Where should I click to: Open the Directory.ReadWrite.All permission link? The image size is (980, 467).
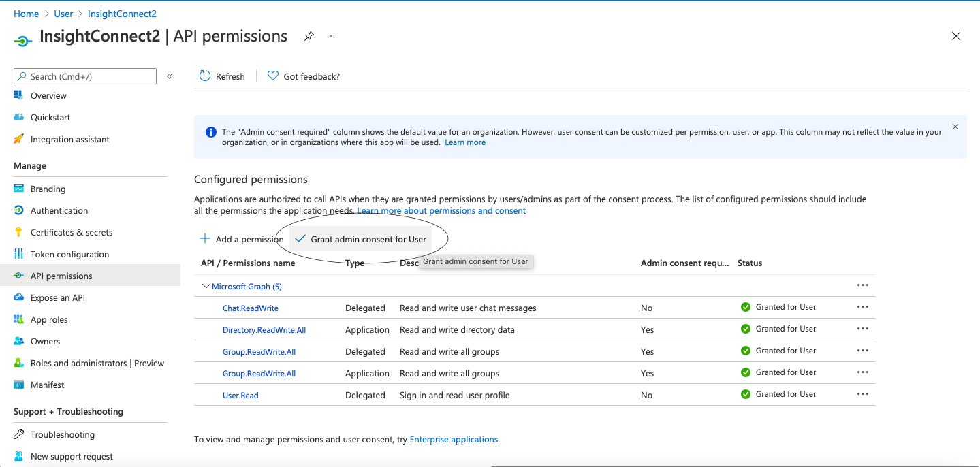point(264,330)
